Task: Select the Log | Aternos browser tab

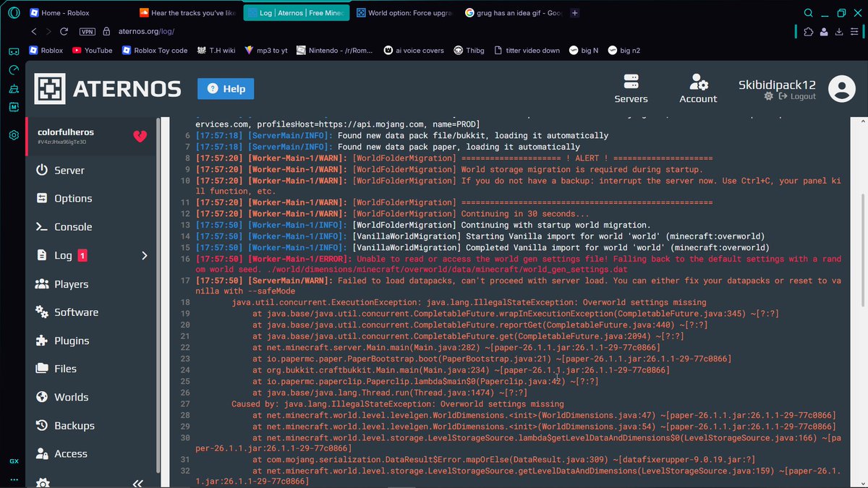Action: pos(297,13)
